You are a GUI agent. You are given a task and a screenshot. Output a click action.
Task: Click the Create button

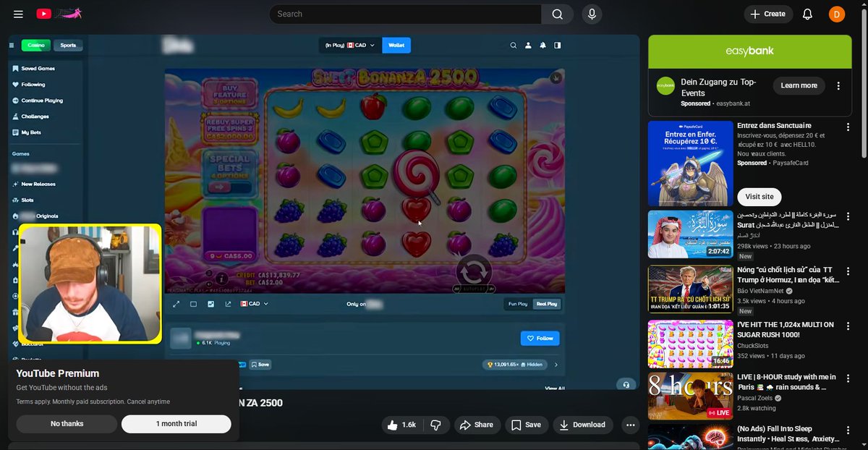click(x=768, y=14)
